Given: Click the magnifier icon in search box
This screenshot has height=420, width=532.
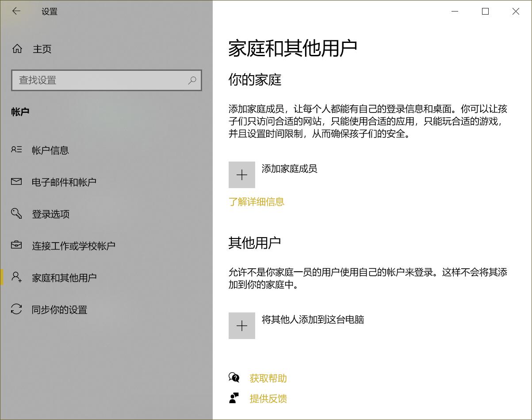Looking at the screenshot, I should [192, 81].
